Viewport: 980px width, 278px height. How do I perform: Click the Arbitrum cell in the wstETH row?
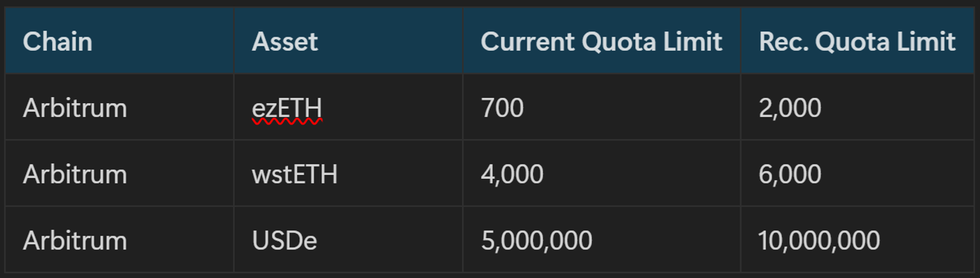pyautogui.click(x=74, y=174)
